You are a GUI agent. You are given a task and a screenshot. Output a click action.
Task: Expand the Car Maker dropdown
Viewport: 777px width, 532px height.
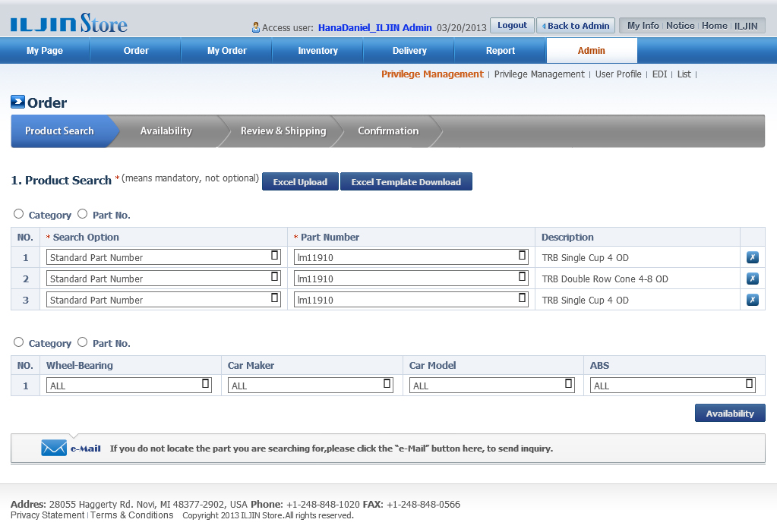[x=310, y=386]
